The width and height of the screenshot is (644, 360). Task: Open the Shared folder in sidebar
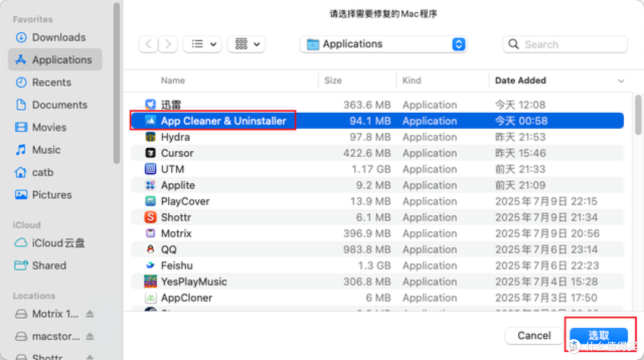(x=41, y=266)
